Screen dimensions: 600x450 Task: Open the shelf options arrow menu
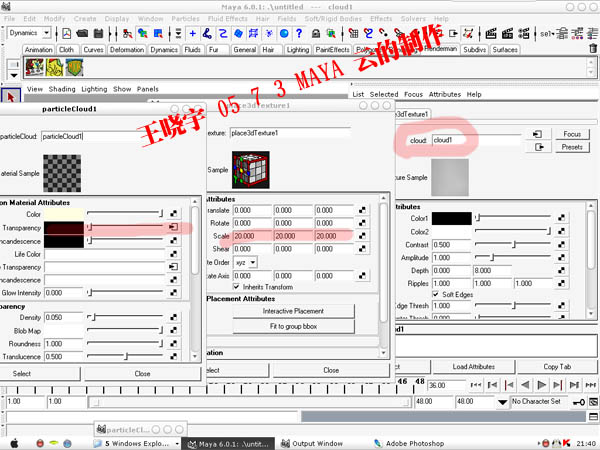pyautogui.click(x=14, y=75)
